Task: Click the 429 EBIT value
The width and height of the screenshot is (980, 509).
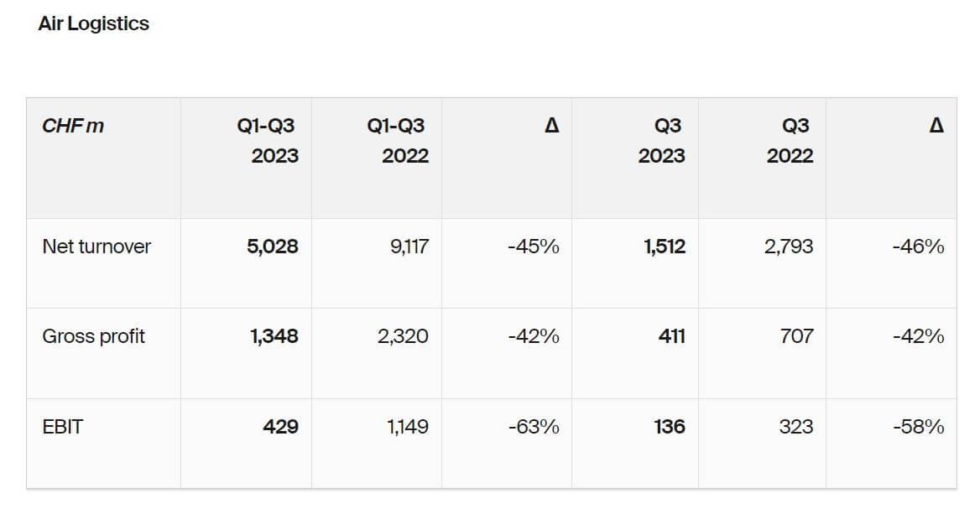Action: coord(280,427)
